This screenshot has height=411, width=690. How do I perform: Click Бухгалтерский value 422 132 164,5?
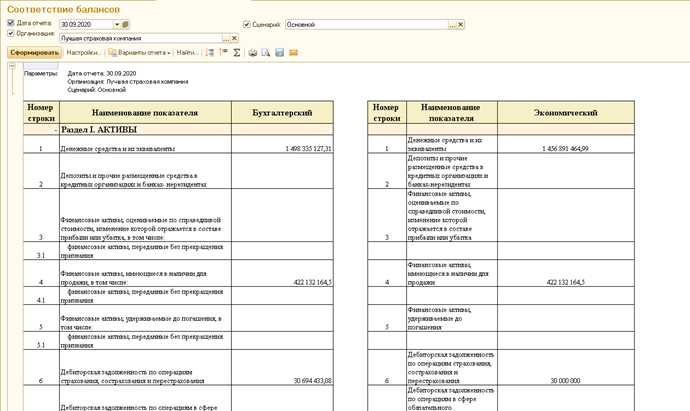tap(312, 283)
